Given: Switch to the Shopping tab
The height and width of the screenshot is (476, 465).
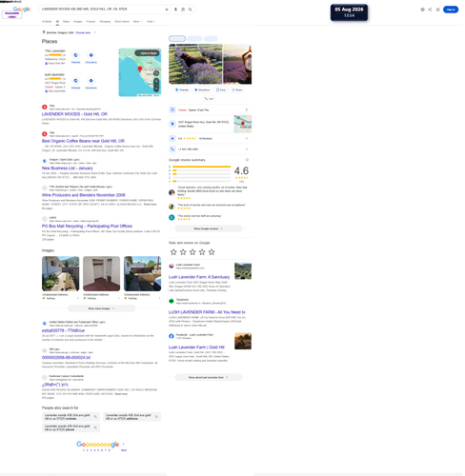Looking at the screenshot, I should click(105, 21).
